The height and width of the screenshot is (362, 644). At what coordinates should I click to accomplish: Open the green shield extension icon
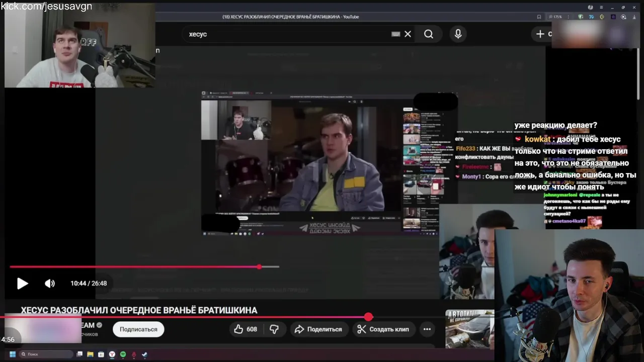581,17
